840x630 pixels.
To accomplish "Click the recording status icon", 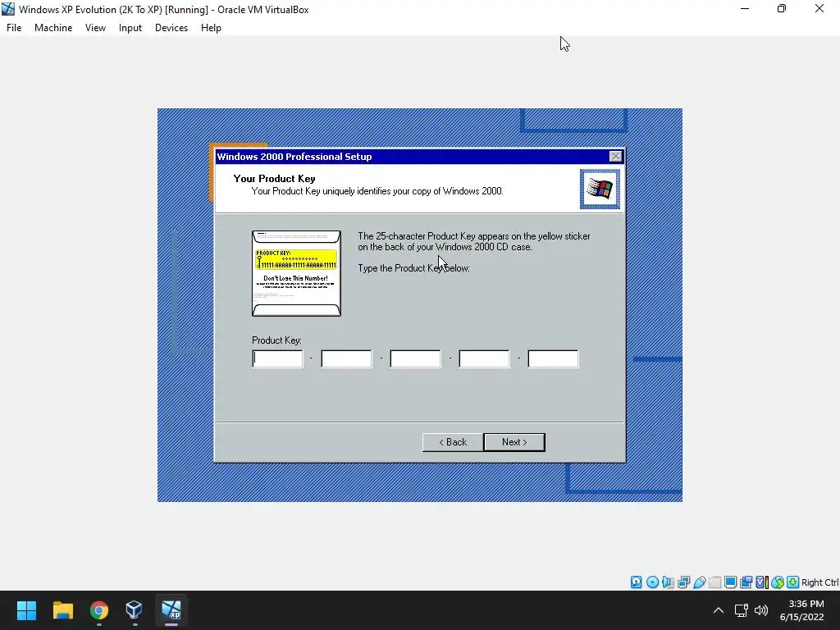I will [746, 582].
